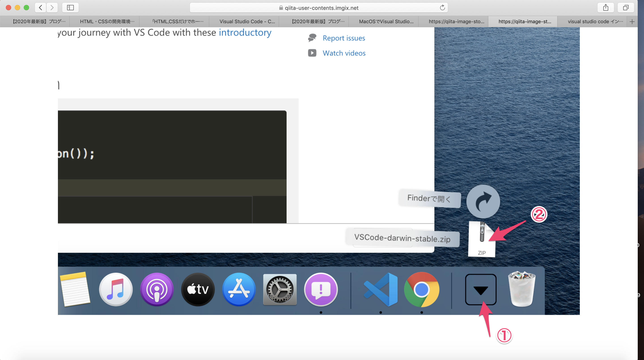Switch to 'MacOSでVisual Studio...' tab
The width and height of the screenshot is (644, 360).
pyautogui.click(x=386, y=22)
